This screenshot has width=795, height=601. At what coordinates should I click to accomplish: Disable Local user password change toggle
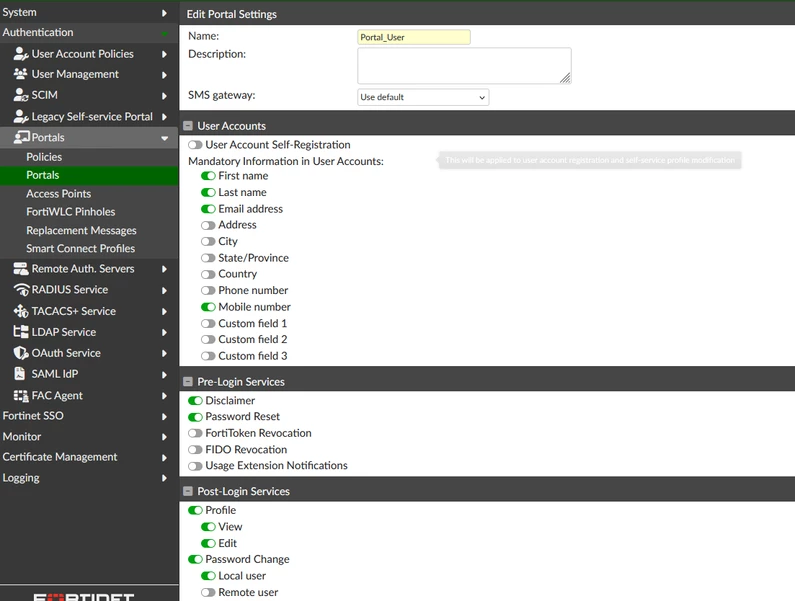208,576
